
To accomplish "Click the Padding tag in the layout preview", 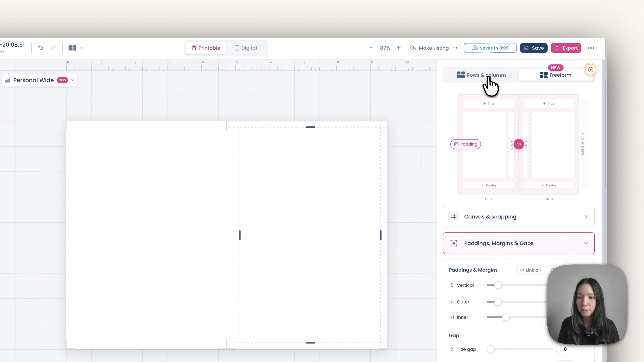I will 466,144.
